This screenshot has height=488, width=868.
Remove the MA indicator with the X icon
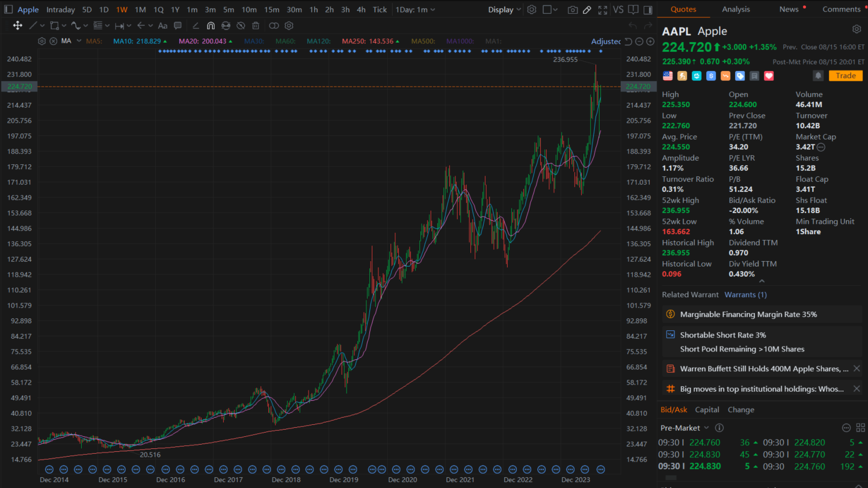[53, 41]
